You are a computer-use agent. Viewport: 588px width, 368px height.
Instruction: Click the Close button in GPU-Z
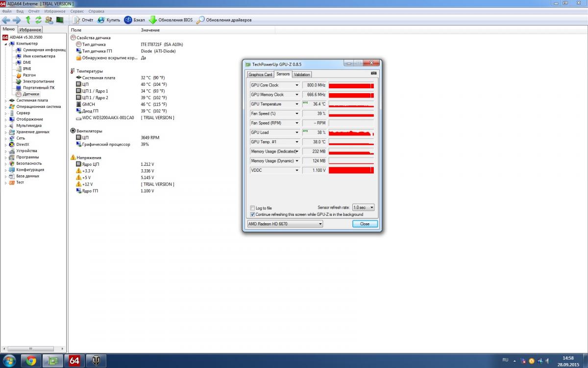(x=365, y=224)
